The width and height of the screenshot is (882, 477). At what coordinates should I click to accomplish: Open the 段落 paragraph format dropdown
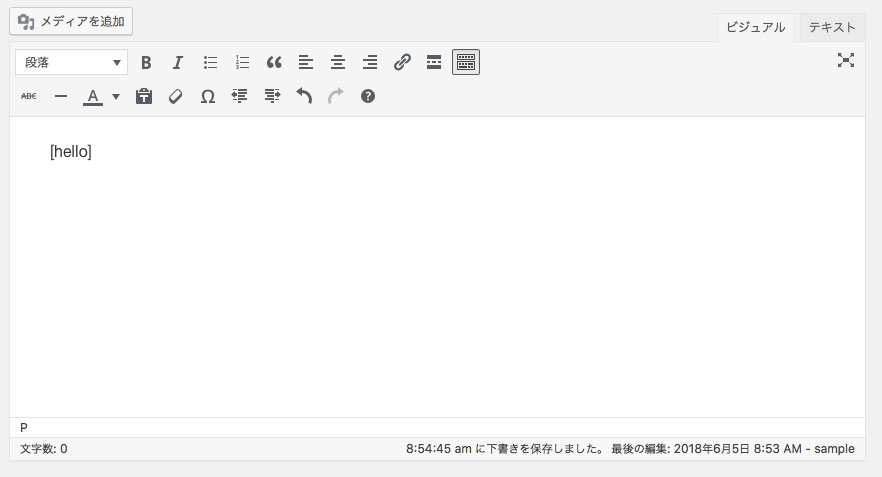click(x=71, y=62)
